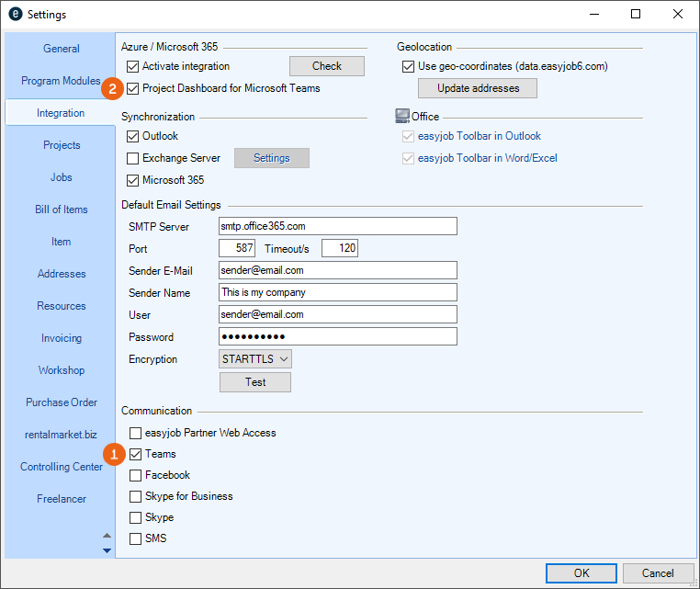Click the easyjob logo in title bar

point(15,15)
